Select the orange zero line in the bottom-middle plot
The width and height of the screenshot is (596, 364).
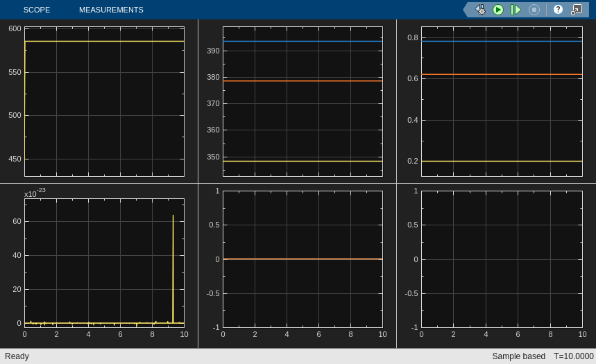[303, 259]
